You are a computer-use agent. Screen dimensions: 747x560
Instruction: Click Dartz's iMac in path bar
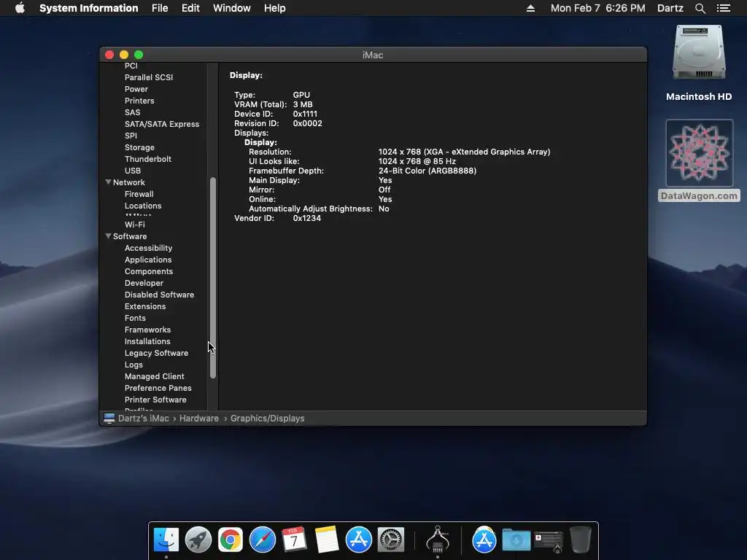pyautogui.click(x=144, y=418)
